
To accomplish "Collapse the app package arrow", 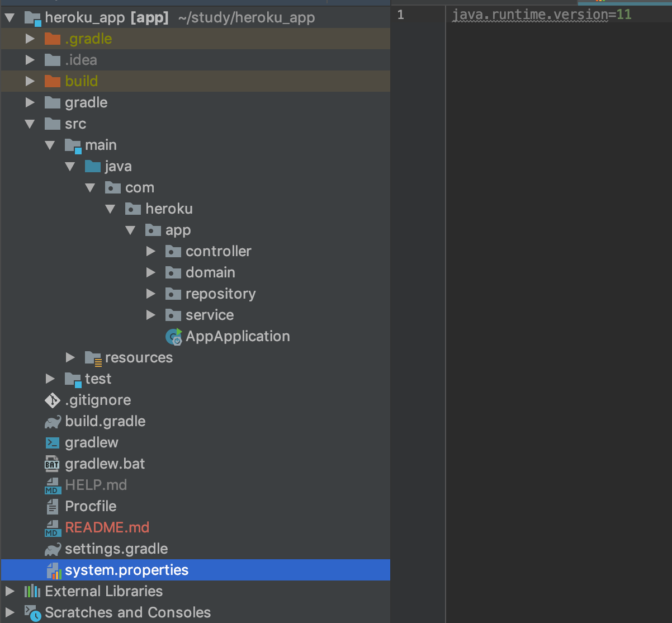I will (x=131, y=230).
